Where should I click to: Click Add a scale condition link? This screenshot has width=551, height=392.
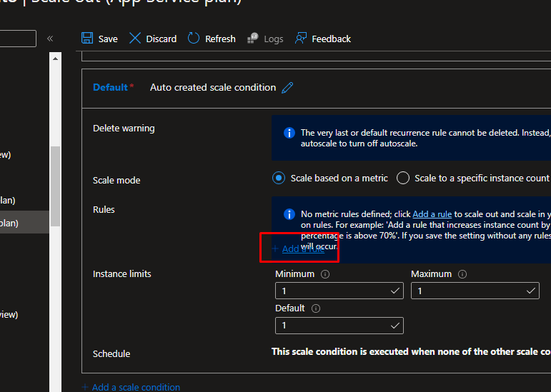[x=135, y=387]
